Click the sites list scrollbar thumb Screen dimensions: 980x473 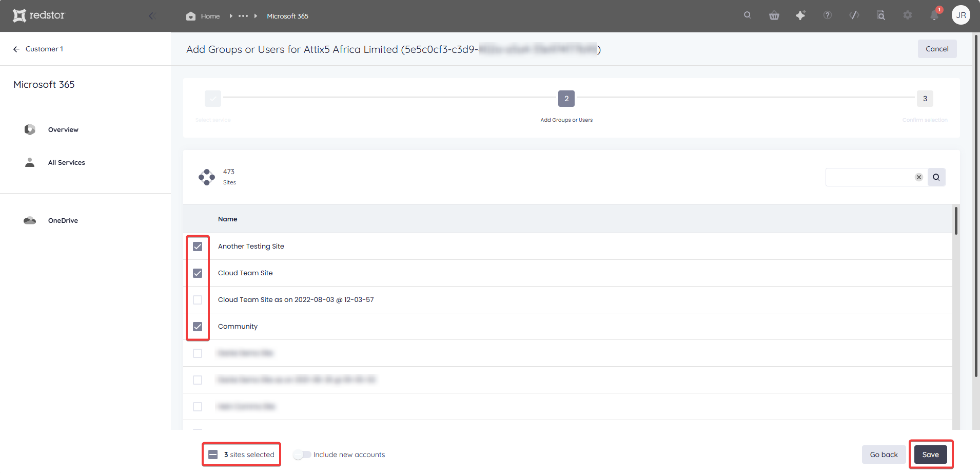tap(956, 221)
